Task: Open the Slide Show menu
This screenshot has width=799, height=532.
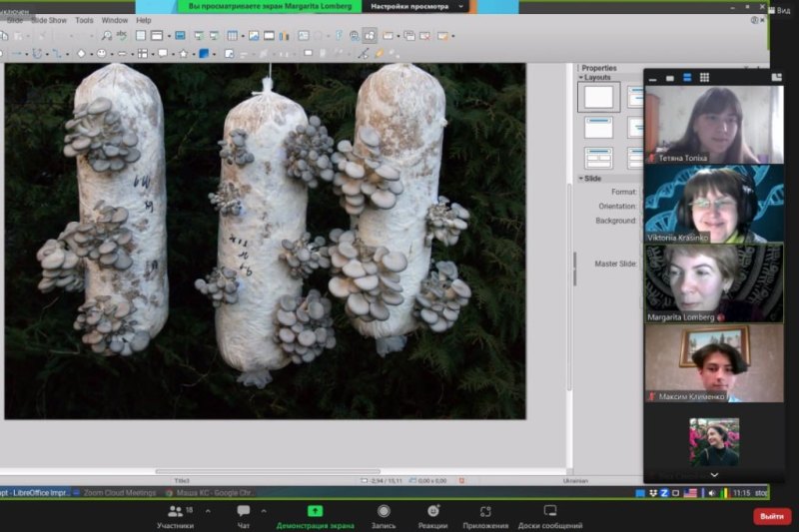Action: click(x=49, y=20)
